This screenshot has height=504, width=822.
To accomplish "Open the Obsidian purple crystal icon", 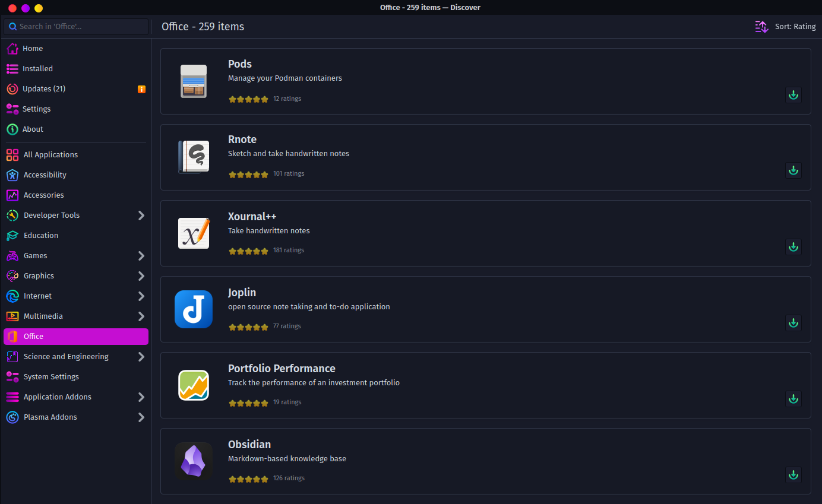I will coord(194,461).
